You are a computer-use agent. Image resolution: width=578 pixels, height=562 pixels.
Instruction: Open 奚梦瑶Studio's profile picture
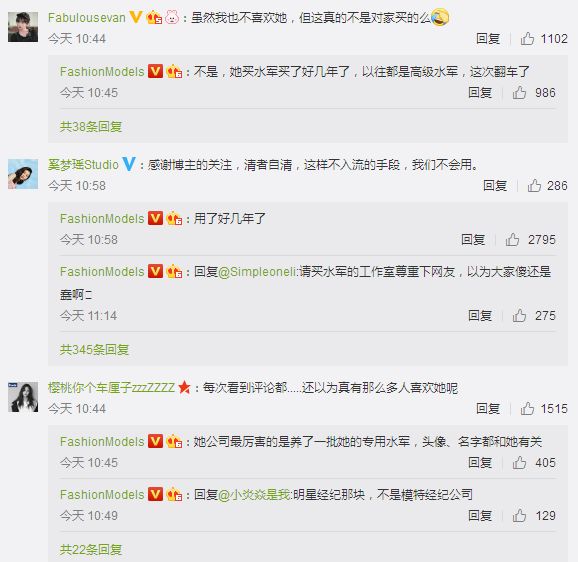[23, 174]
